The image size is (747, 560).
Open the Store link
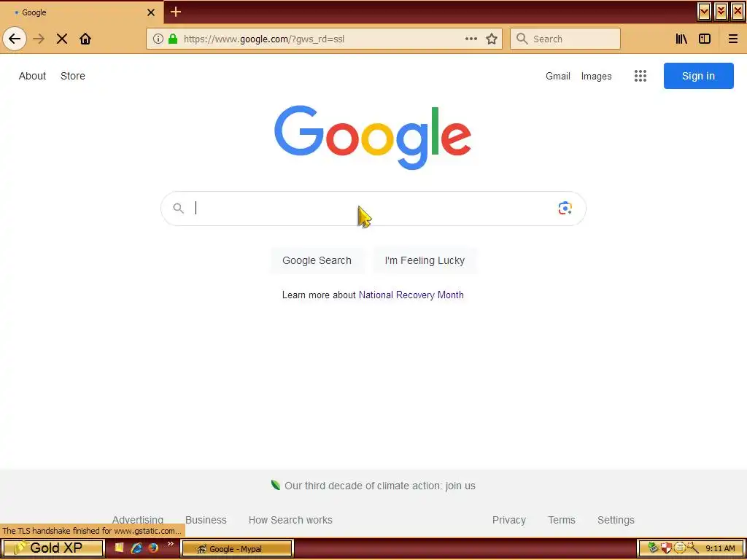[x=73, y=76]
